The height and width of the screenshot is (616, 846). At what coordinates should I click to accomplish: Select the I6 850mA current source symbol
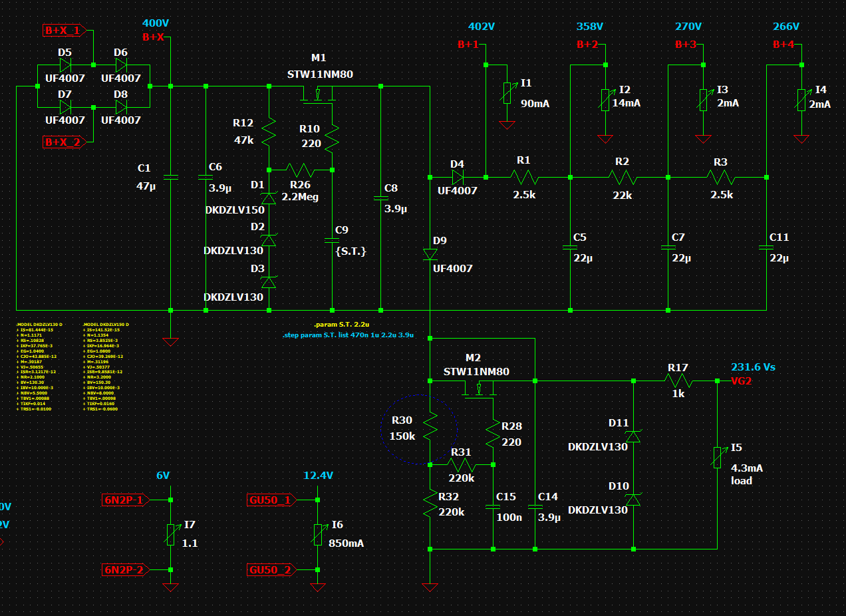317,534
